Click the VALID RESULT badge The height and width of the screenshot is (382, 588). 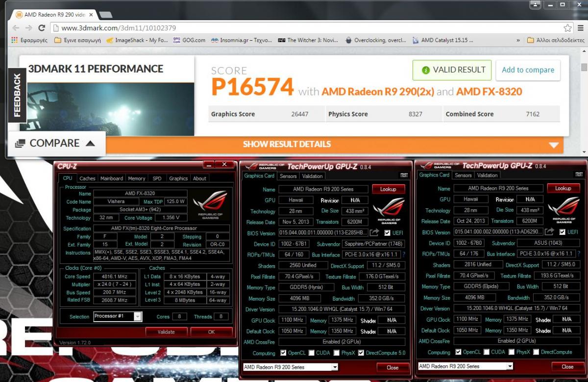click(x=452, y=70)
